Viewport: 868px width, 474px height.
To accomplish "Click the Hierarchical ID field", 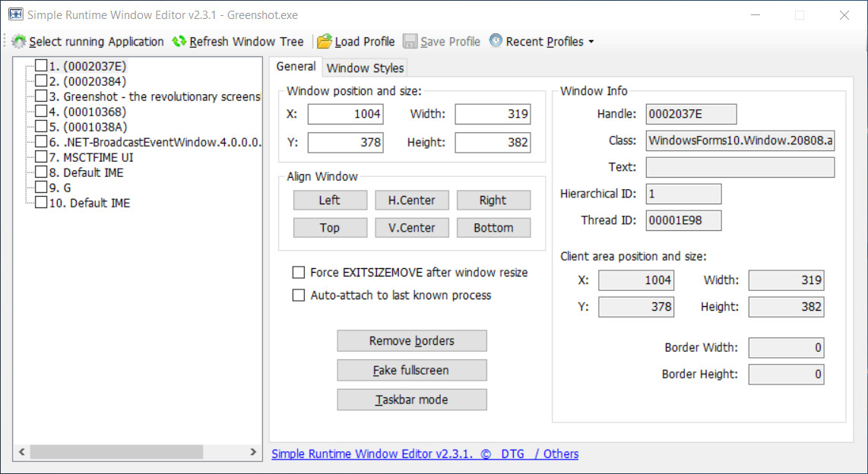I will point(683,194).
